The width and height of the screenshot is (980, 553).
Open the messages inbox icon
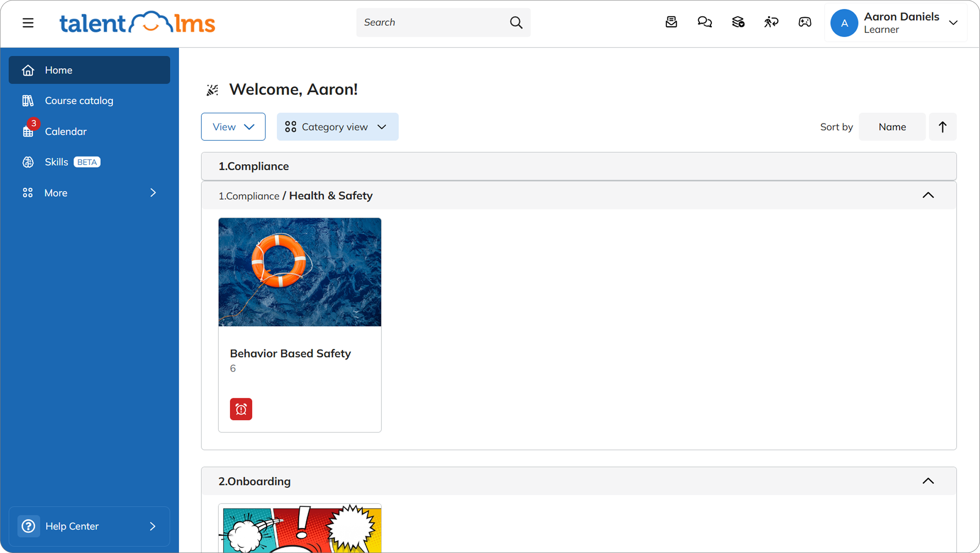pyautogui.click(x=671, y=22)
